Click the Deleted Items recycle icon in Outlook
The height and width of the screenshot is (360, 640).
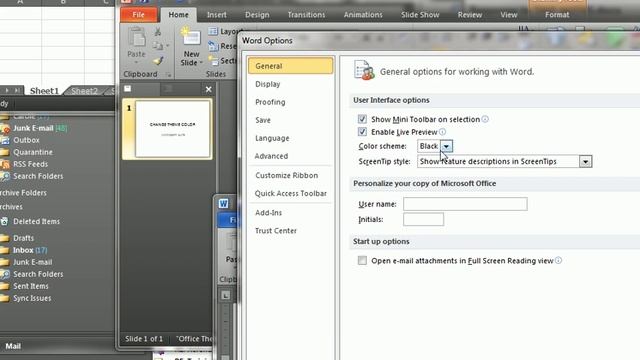pyautogui.click(x=4, y=221)
